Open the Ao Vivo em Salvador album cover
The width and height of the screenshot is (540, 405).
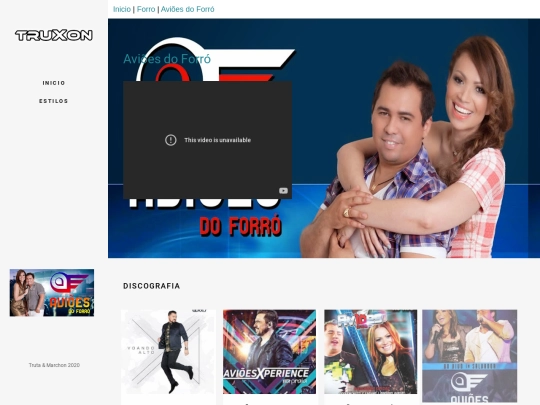pos(470,356)
